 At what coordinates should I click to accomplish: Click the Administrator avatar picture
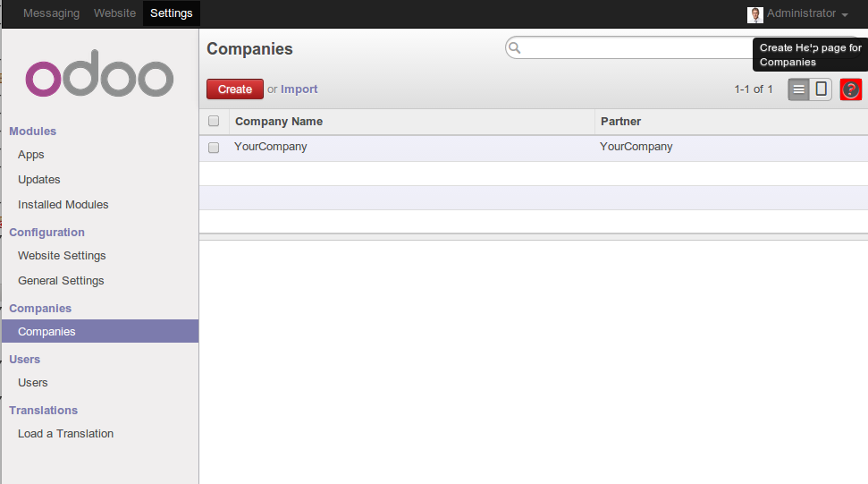coord(755,14)
